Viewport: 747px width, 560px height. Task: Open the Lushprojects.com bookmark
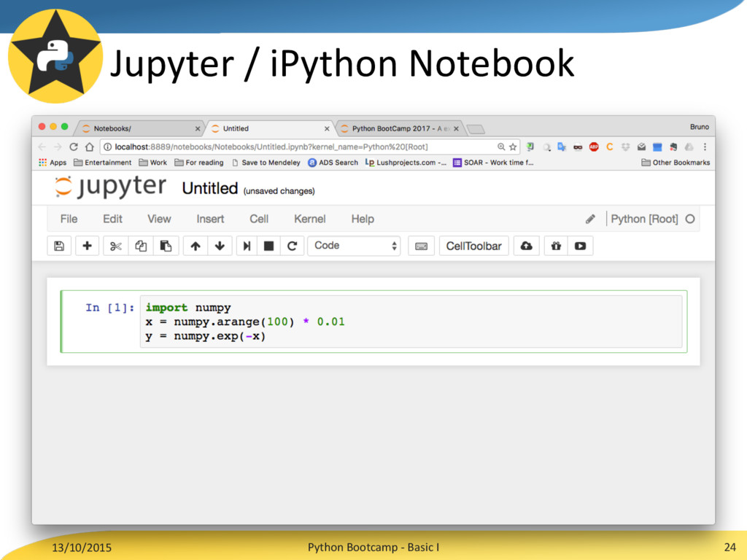click(406, 163)
